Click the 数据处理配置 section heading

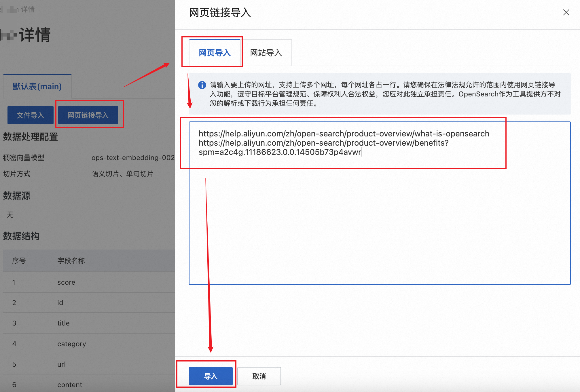pyautogui.click(x=31, y=137)
